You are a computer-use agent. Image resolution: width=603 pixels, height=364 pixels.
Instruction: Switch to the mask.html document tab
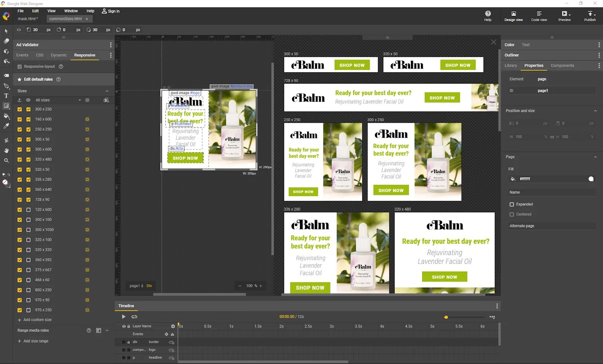[28, 19]
